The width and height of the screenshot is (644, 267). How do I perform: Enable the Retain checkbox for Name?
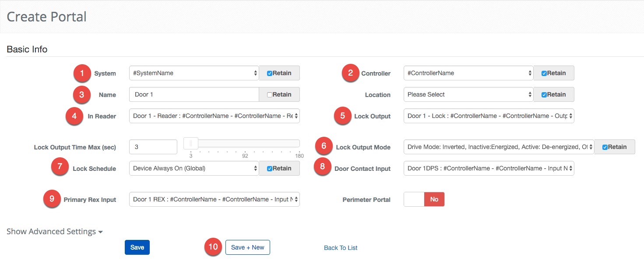pyautogui.click(x=270, y=95)
